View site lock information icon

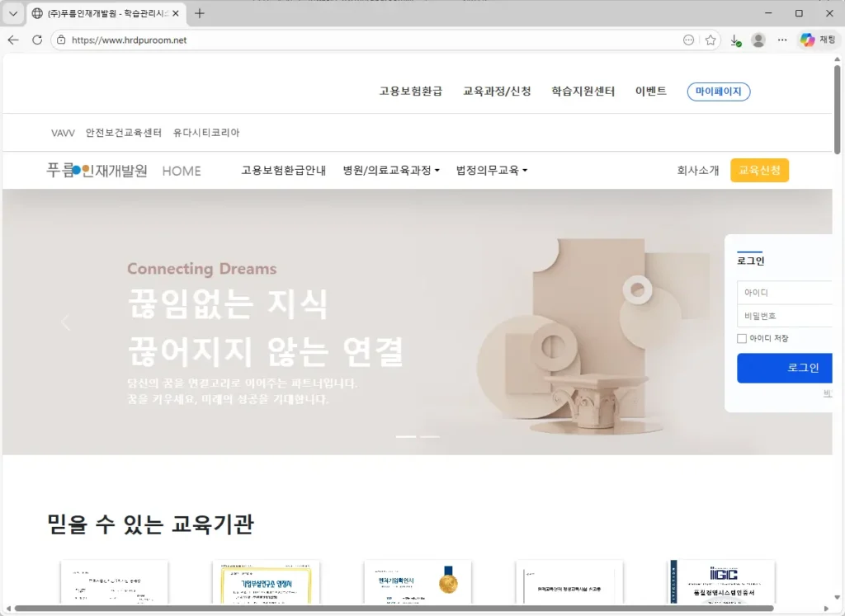click(x=61, y=40)
